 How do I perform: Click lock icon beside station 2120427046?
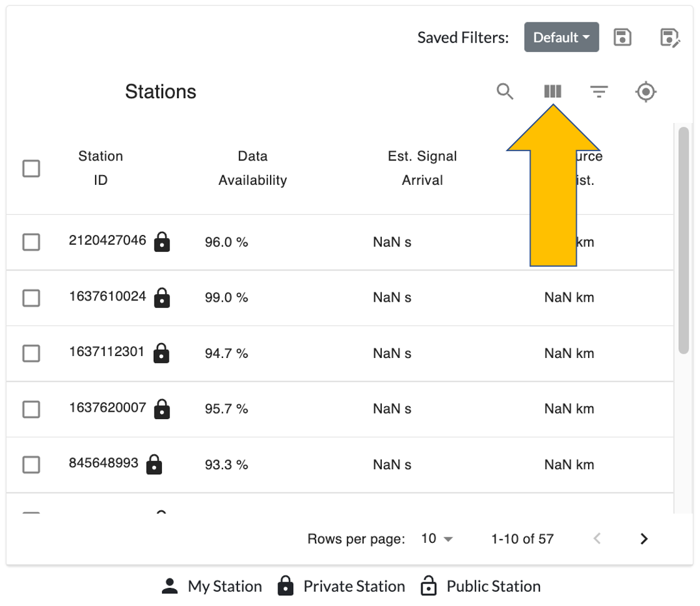click(162, 242)
